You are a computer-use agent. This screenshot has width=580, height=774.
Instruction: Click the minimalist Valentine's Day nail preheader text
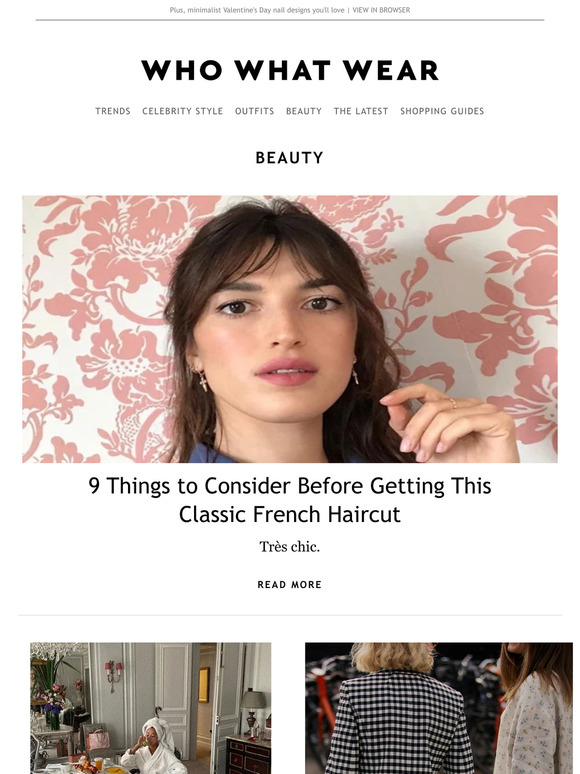[x=257, y=10]
